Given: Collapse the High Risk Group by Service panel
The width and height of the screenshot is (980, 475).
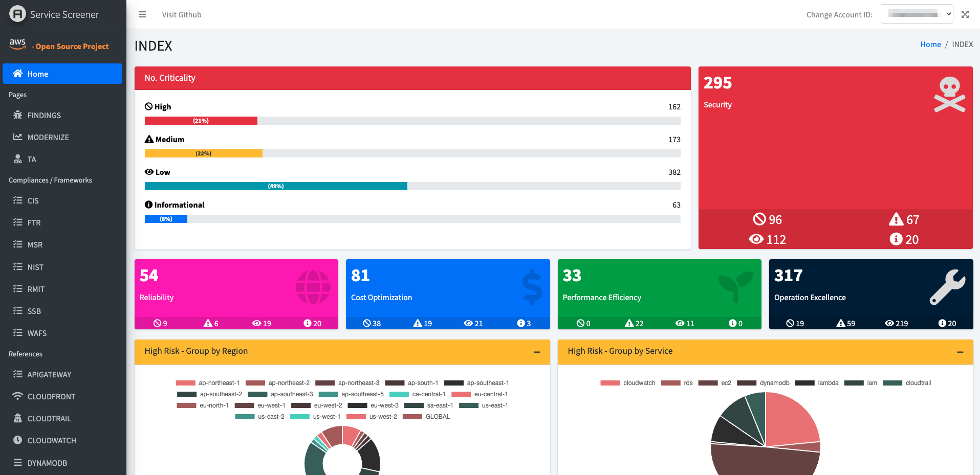Looking at the screenshot, I should coord(961,352).
